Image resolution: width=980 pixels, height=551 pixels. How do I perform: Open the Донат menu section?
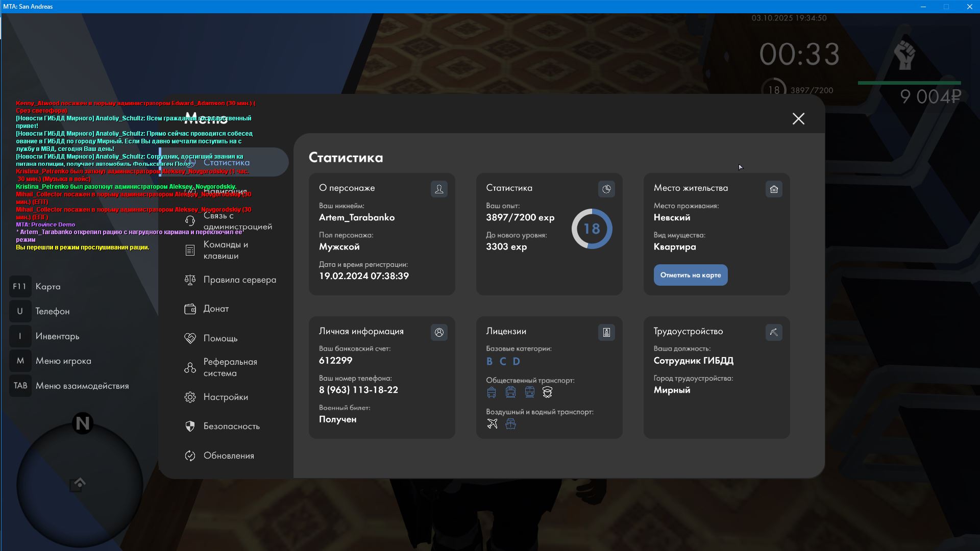tap(216, 309)
